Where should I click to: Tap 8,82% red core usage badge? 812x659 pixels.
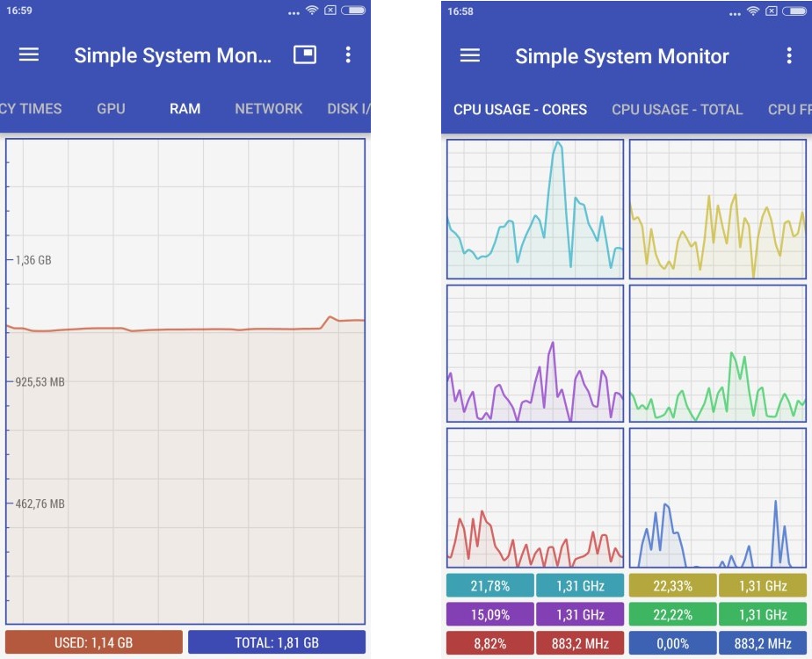pyautogui.click(x=489, y=643)
